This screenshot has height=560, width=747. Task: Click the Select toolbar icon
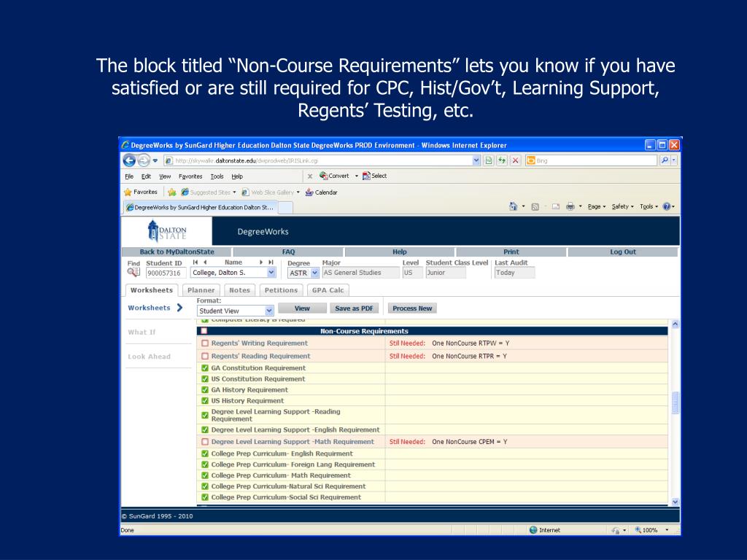[366, 176]
